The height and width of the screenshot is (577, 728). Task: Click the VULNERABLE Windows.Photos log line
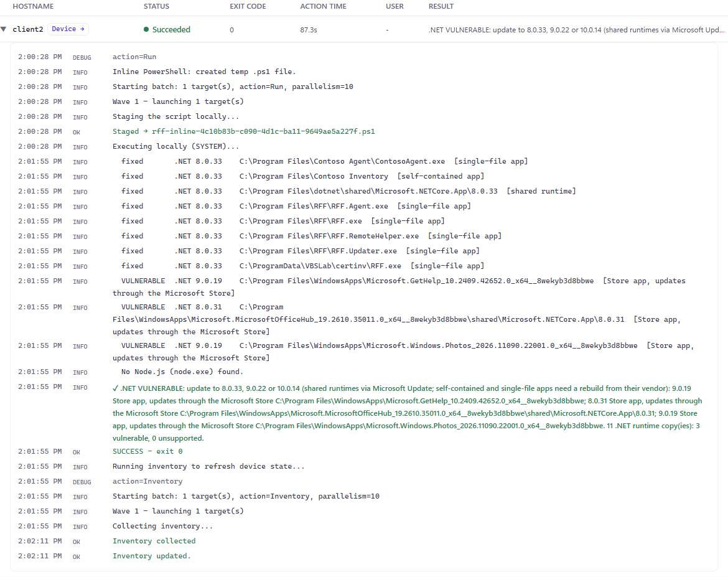click(403, 352)
